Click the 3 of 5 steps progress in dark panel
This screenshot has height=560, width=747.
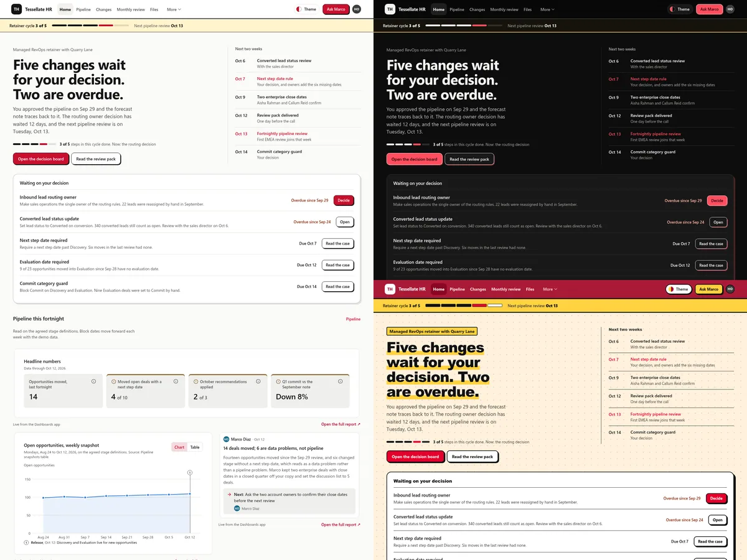coord(409,144)
